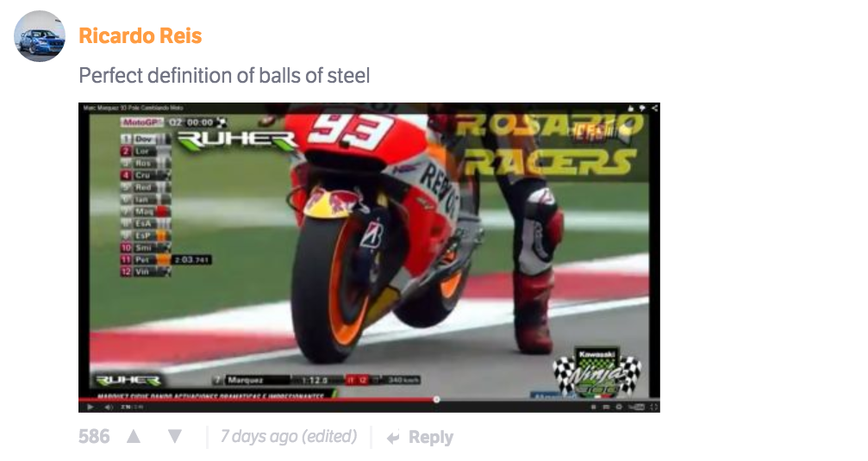Click the video title text in player
Image resolution: width=868 pixels, height=461 pixels.
(133, 108)
